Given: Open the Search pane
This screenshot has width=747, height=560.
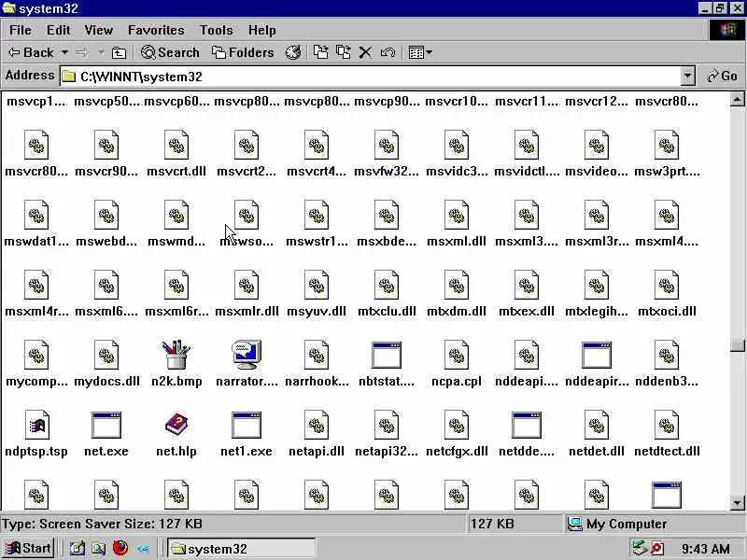Looking at the screenshot, I should tap(170, 52).
